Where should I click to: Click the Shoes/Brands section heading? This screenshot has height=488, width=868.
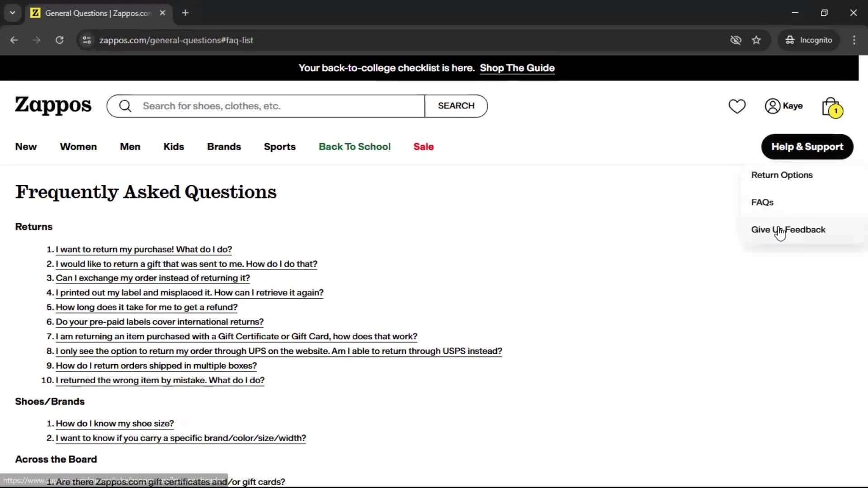click(50, 402)
